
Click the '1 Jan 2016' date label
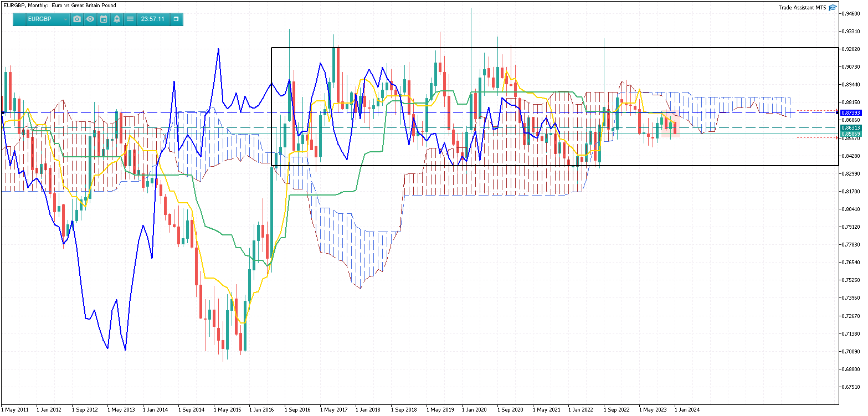point(261,410)
